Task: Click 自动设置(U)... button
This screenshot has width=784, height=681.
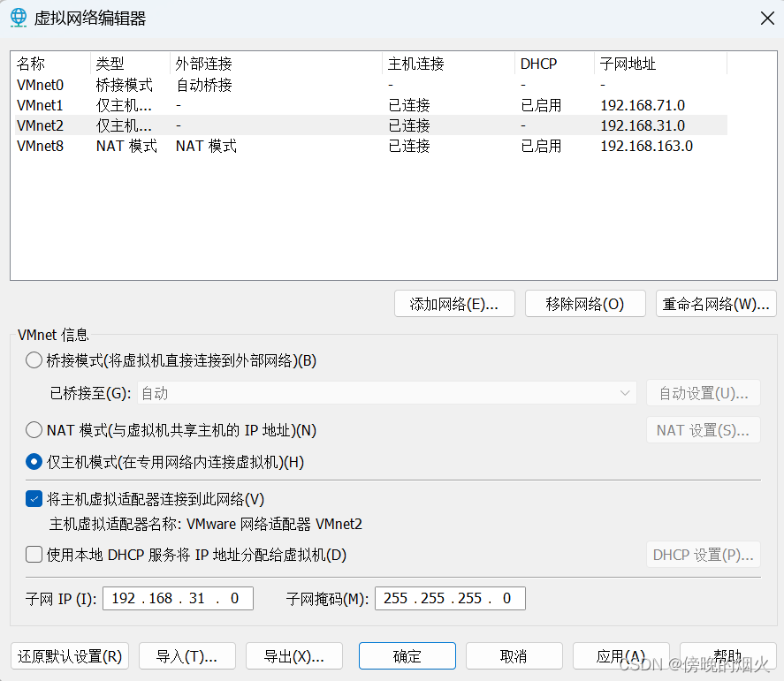Action: pos(704,393)
